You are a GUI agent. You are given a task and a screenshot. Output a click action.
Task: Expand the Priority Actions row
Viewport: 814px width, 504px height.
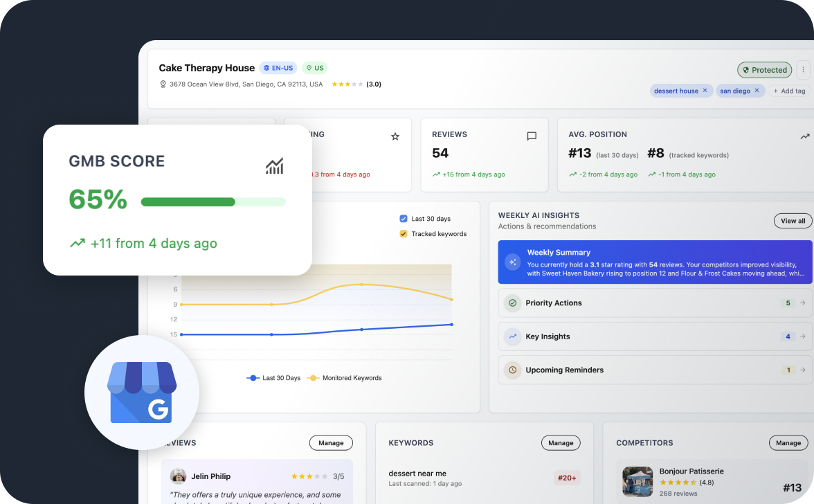click(x=655, y=303)
